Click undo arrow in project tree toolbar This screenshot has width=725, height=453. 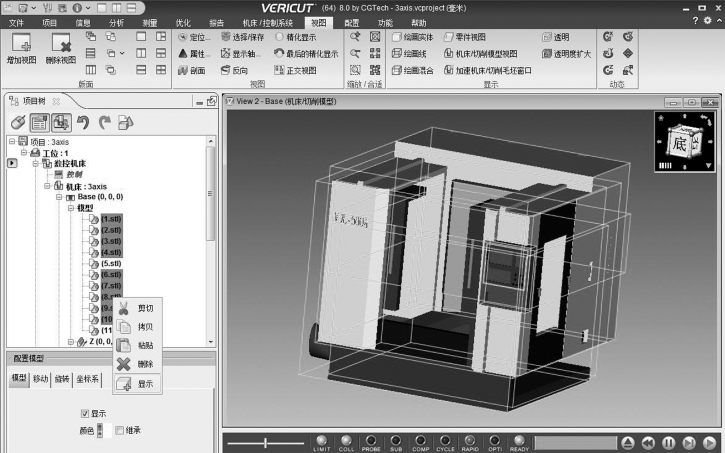point(83,122)
